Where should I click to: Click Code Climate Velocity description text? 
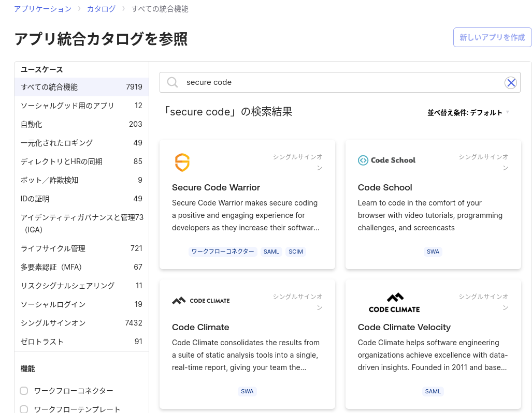pos(433,355)
